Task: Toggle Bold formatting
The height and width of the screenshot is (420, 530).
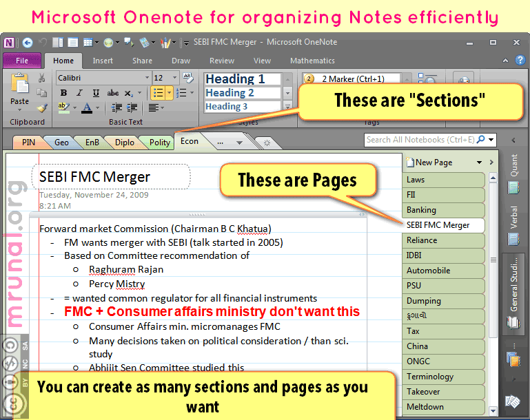Action: (x=63, y=93)
